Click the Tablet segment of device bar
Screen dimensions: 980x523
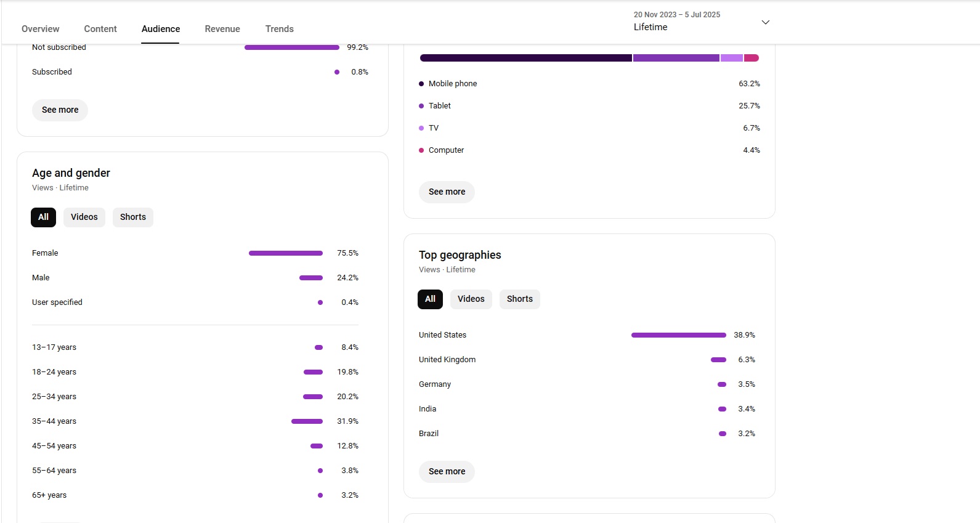(x=676, y=58)
